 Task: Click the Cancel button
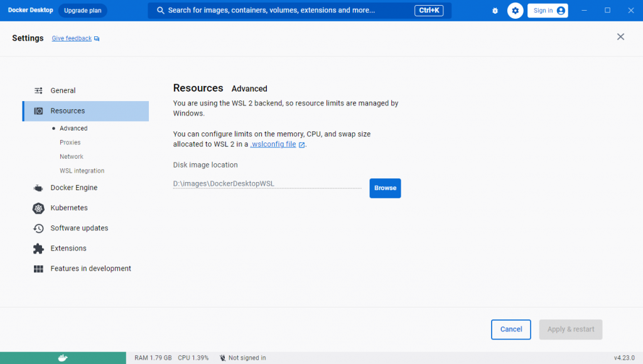(x=511, y=329)
